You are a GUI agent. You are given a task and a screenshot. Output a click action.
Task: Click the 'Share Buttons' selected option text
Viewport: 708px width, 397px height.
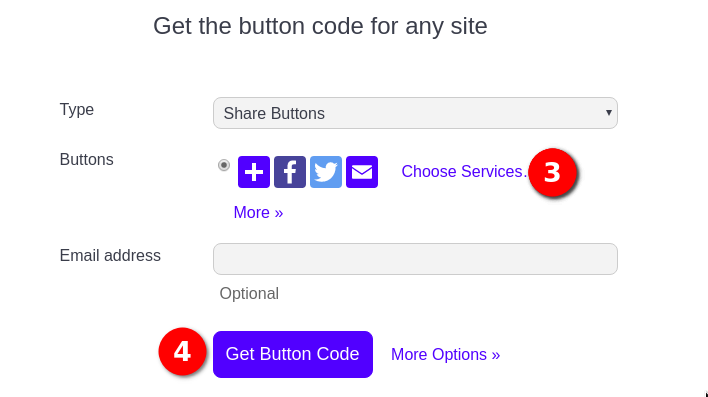pos(274,113)
